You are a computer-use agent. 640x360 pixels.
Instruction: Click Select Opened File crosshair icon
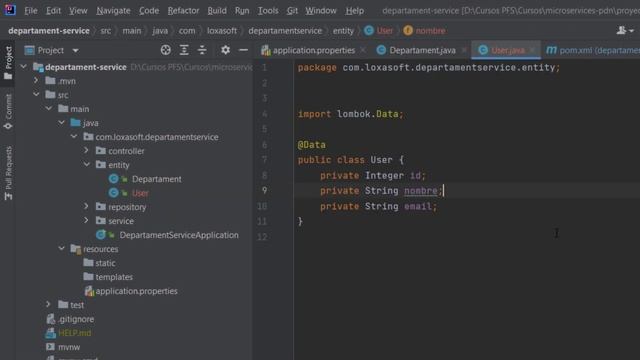[166, 50]
